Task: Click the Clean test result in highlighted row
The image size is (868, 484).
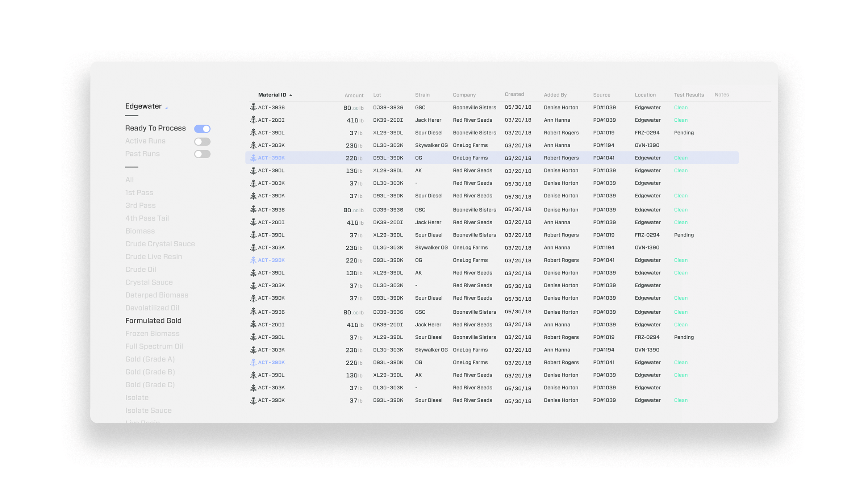Action: (680, 158)
